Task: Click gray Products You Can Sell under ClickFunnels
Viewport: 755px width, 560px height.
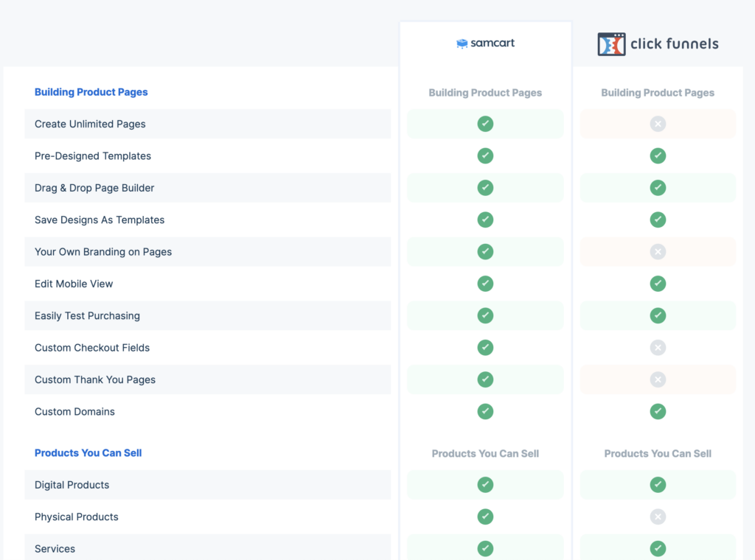Action: 658,454
